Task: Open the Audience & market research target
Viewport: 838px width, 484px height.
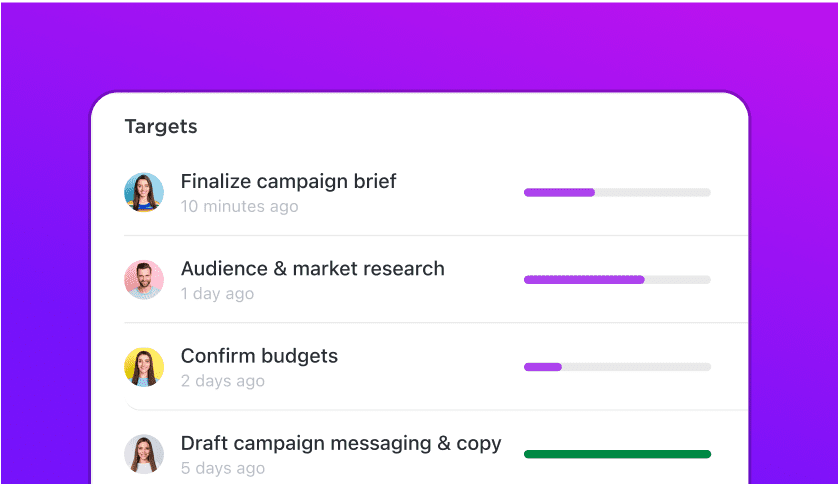Action: (x=312, y=268)
